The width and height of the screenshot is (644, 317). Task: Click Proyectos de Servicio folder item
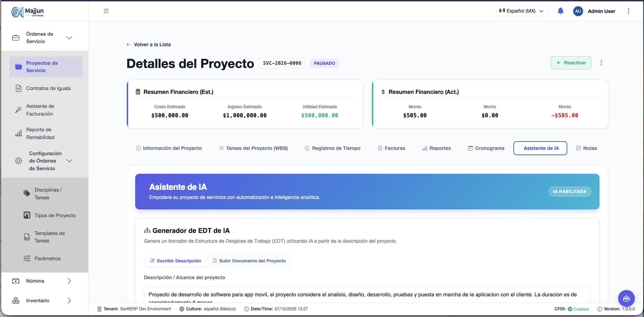[46, 67]
